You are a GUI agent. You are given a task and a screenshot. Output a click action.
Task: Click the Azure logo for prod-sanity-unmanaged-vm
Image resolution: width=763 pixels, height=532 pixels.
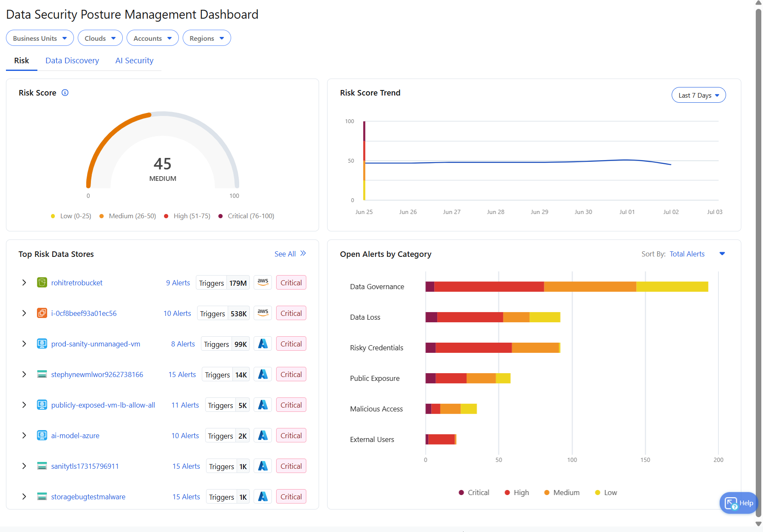pos(263,343)
